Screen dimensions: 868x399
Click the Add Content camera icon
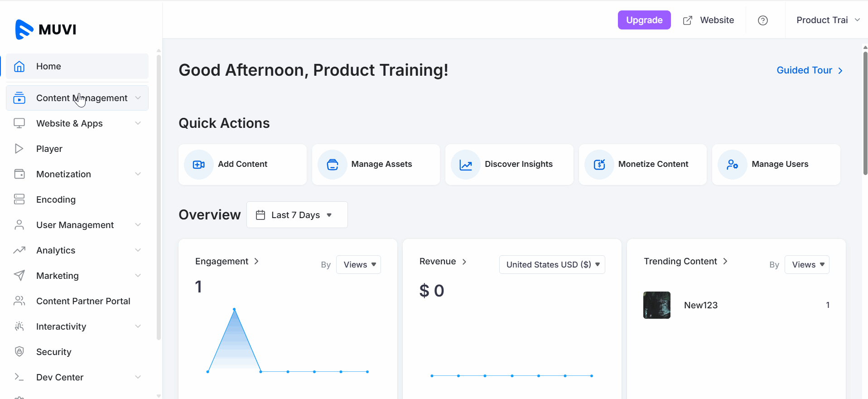pyautogui.click(x=198, y=165)
